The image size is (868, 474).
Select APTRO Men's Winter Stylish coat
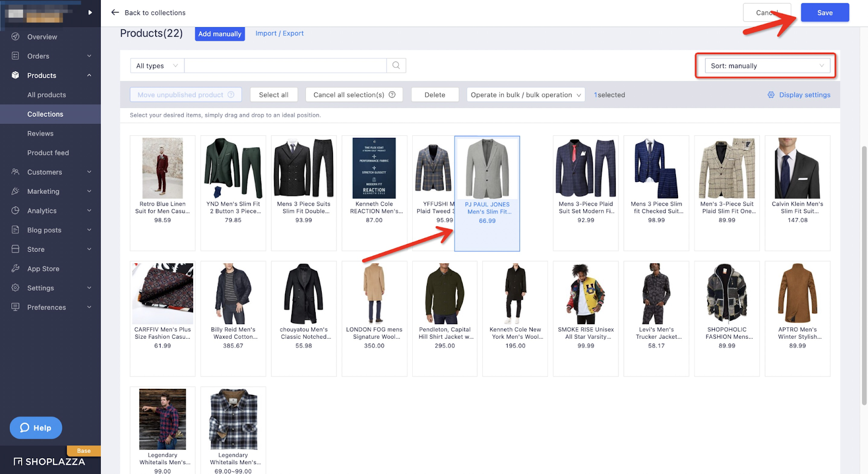coord(797,319)
